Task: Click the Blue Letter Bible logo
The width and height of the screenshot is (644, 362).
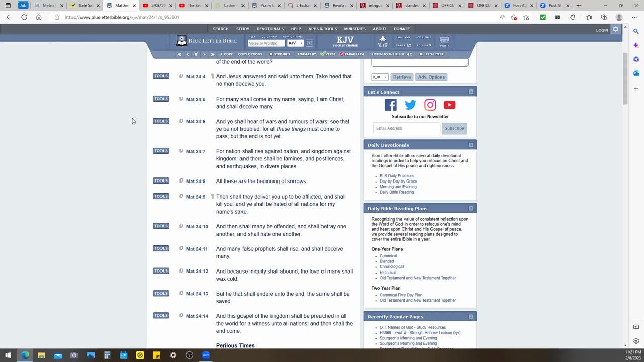Action: point(206,41)
